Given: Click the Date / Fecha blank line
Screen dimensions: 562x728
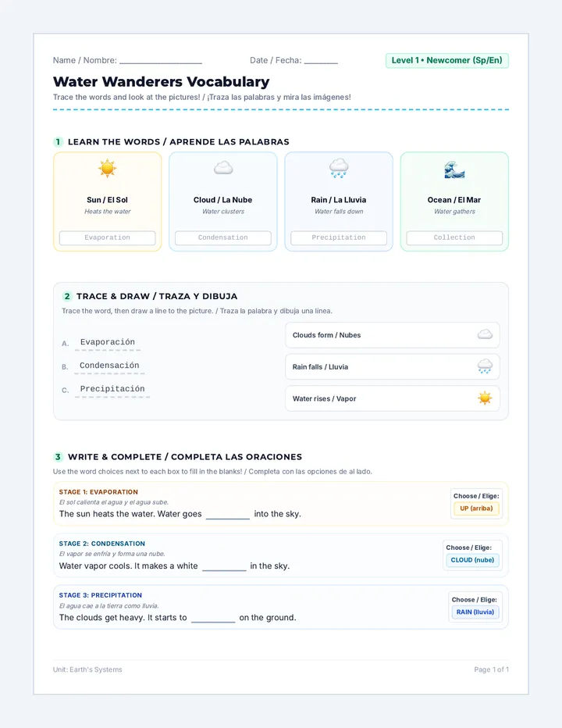Looking at the screenshot, I should 321,62.
